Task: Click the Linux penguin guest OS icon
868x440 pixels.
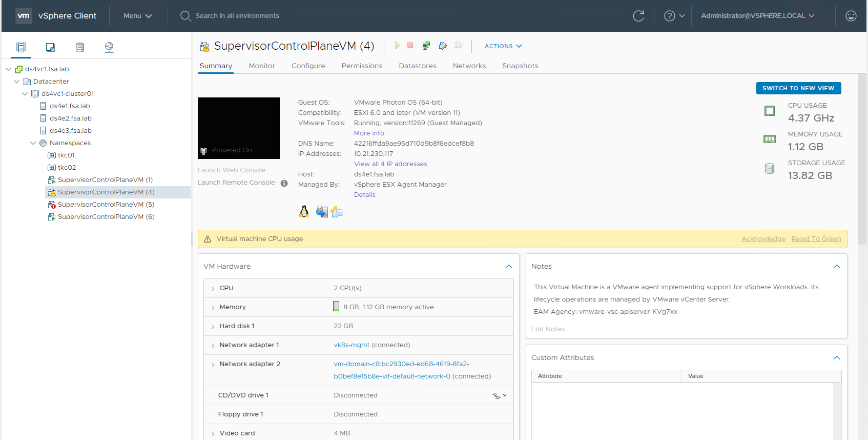Action: tap(304, 211)
